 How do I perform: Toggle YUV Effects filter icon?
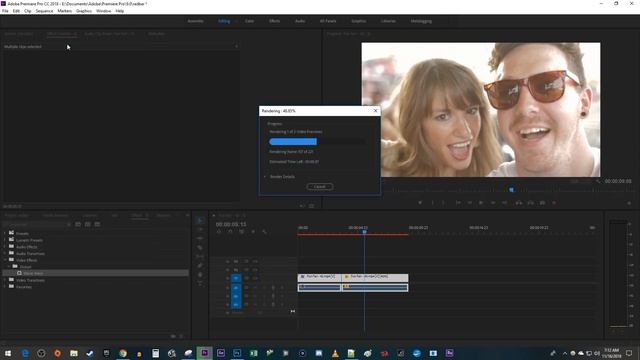(x=97, y=224)
